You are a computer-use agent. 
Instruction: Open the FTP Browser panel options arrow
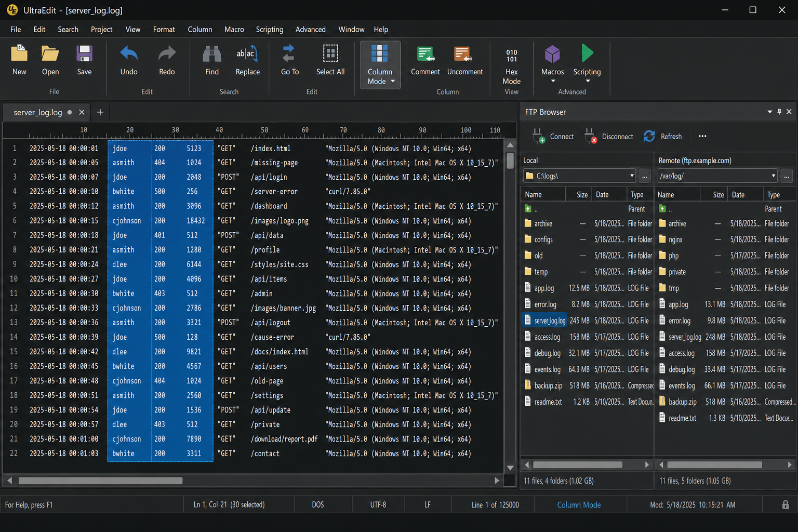point(769,112)
